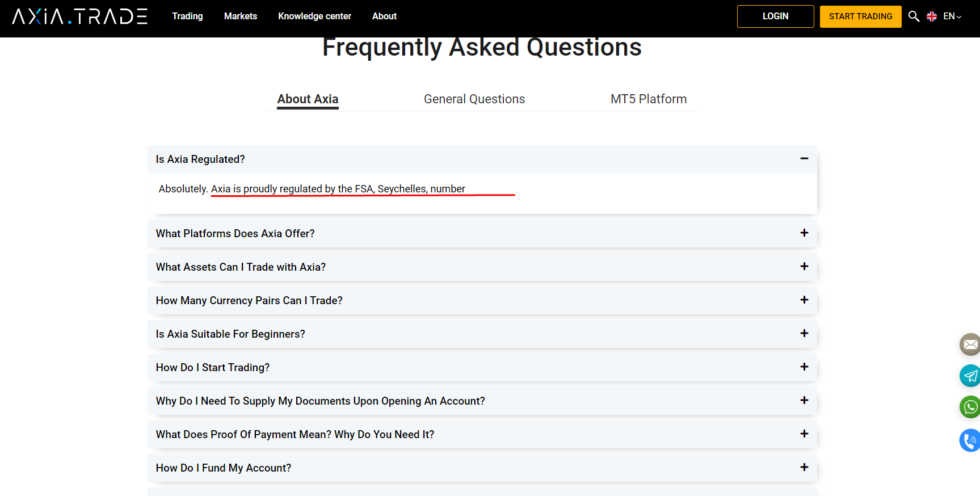Click the Axia.Trade logo
This screenshot has height=496, width=980.
tap(80, 16)
